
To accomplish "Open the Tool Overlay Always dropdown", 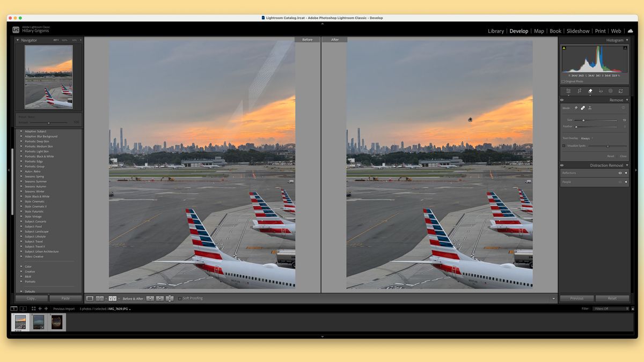I will [x=585, y=138].
